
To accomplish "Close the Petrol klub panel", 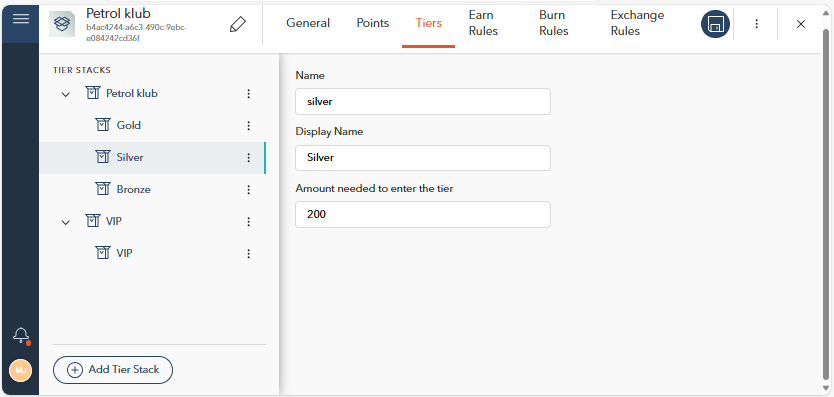I will tap(800, 24).
